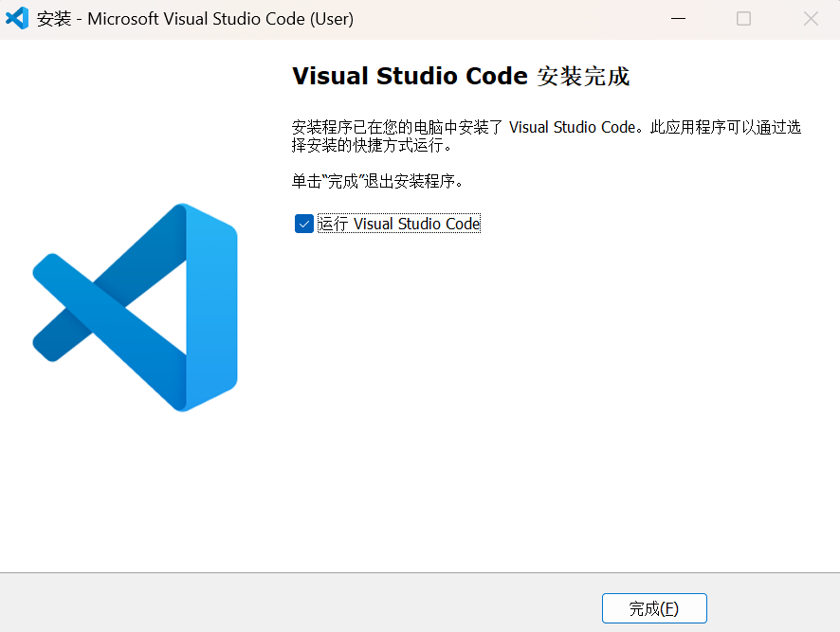Close the installer window

pos(811,19)
